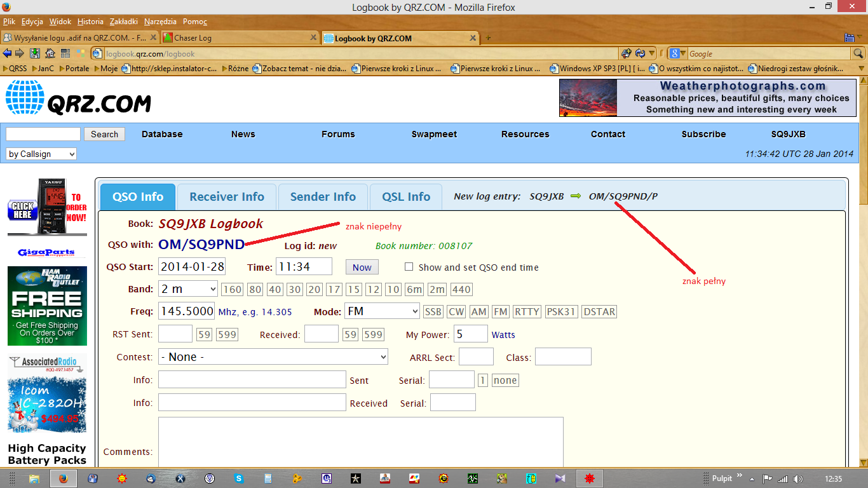Open the Thunderbird taskbar icon
868x488 pixels.
[151, 478]
